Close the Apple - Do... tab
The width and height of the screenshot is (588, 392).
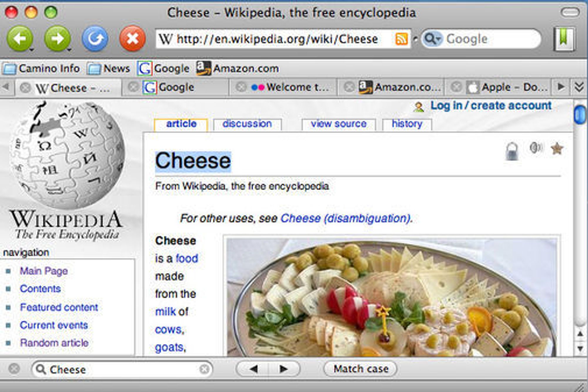(x=457, y=87)
